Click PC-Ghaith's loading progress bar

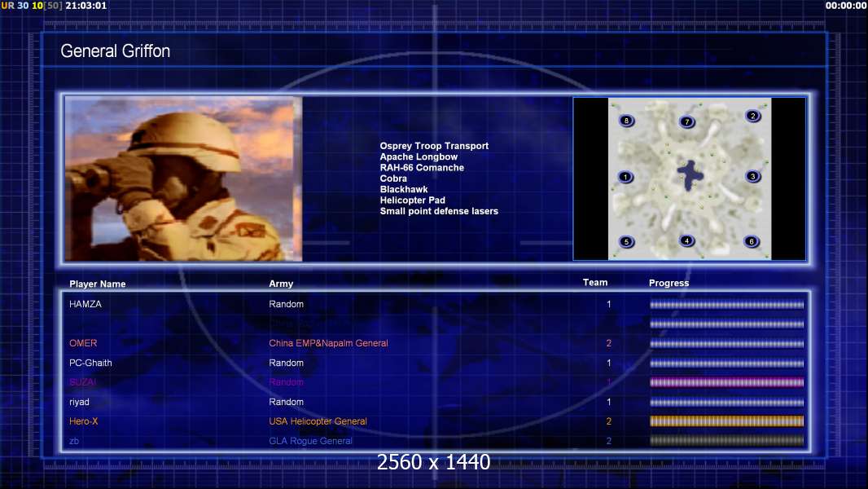pyautogui.click(x=727, y=363)
